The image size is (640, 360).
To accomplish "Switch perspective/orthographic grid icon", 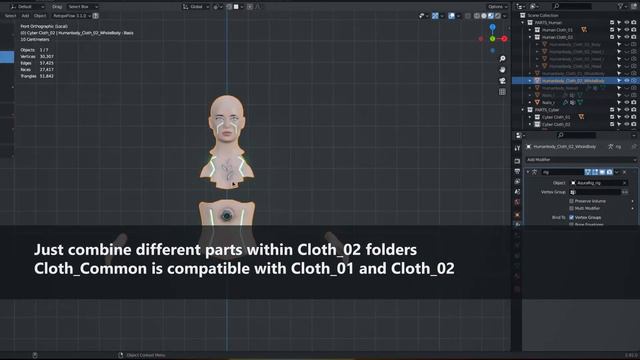I will coord(502,92).
